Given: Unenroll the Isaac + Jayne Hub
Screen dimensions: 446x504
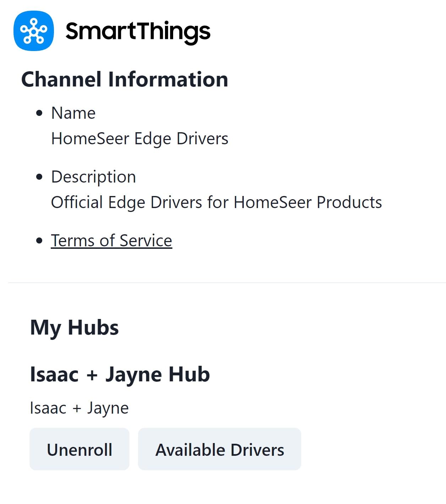Looking at the screenshot, I should click(x=79, y=449).
